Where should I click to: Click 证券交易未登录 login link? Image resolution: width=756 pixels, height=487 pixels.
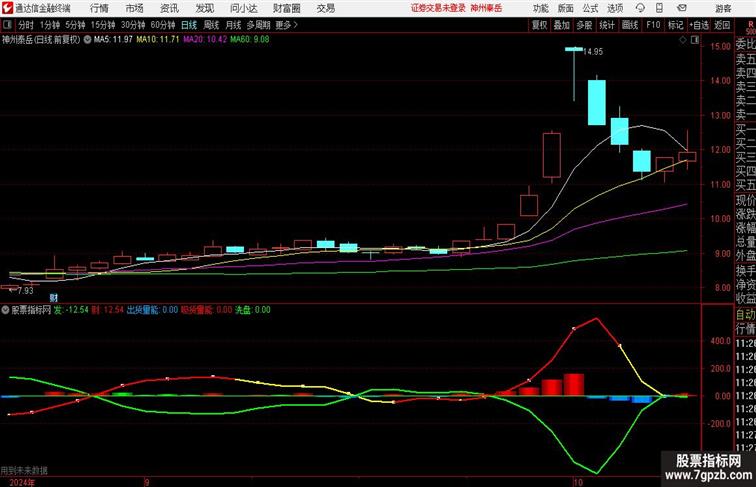[x=438, y=8]
